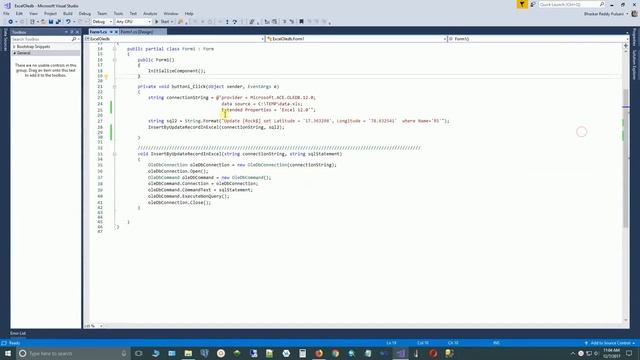The width and height of the screenshot is (640, 360).
Task: Click the taskbar clock
Action: [x=611, y=353]
